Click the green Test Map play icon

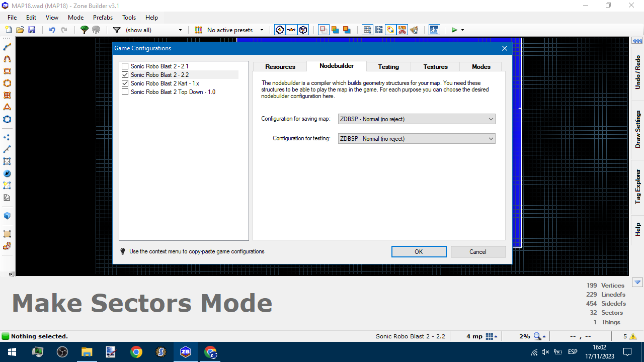point(454,30)
